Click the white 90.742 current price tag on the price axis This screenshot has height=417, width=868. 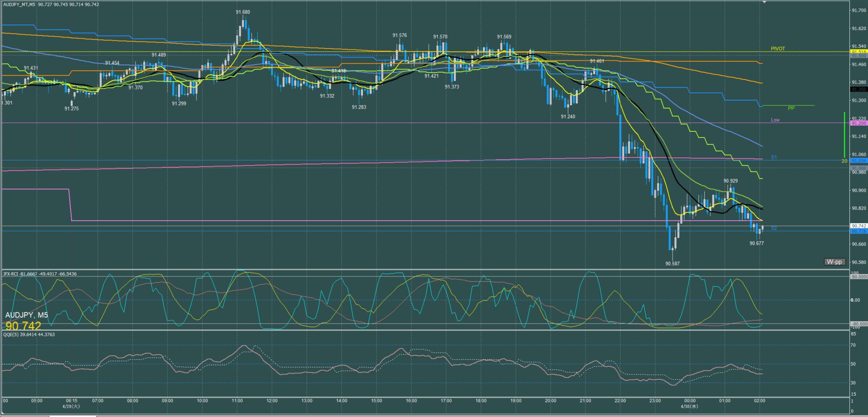coord(858,226)
